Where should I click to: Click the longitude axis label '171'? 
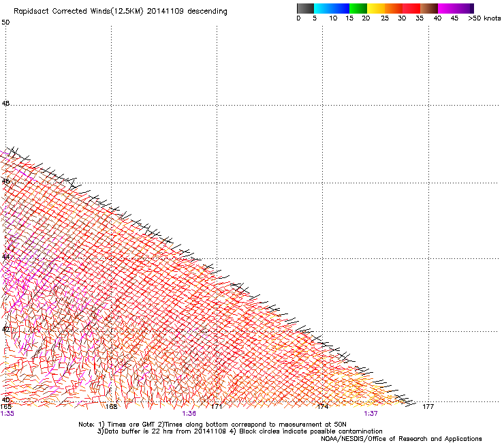pos(217,407)
